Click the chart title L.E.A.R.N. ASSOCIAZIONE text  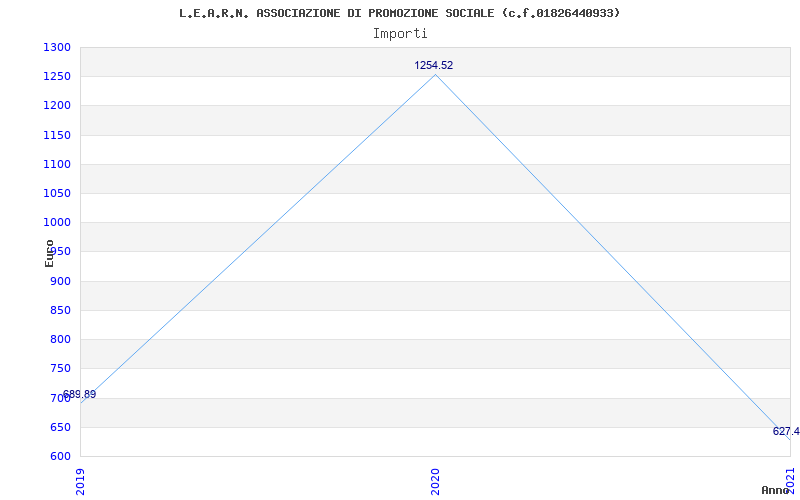coord(399,13)
